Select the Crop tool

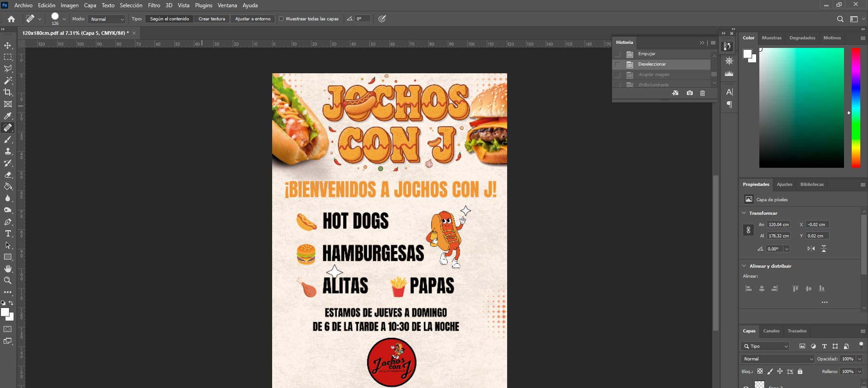coord(8,92)
